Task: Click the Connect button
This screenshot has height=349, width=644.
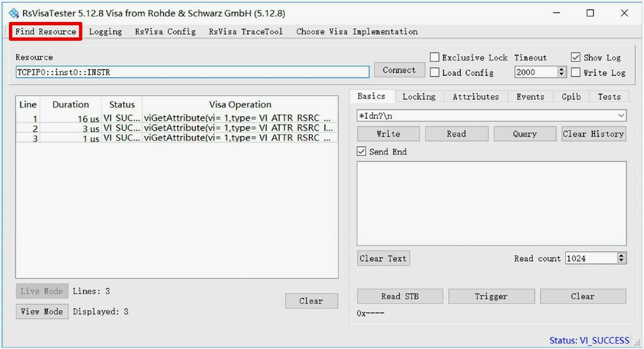Action: pos(399,70)
